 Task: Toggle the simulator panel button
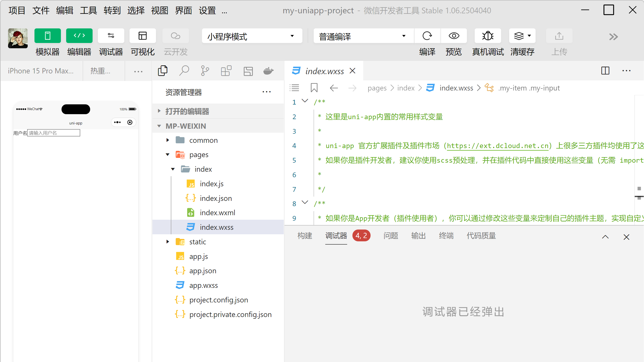(x=48, y=36)
